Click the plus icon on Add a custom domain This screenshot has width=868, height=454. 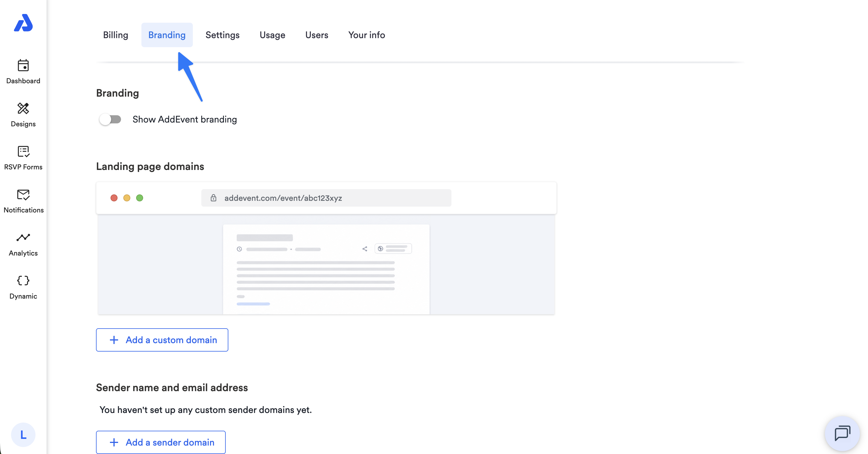pos(114,340)
